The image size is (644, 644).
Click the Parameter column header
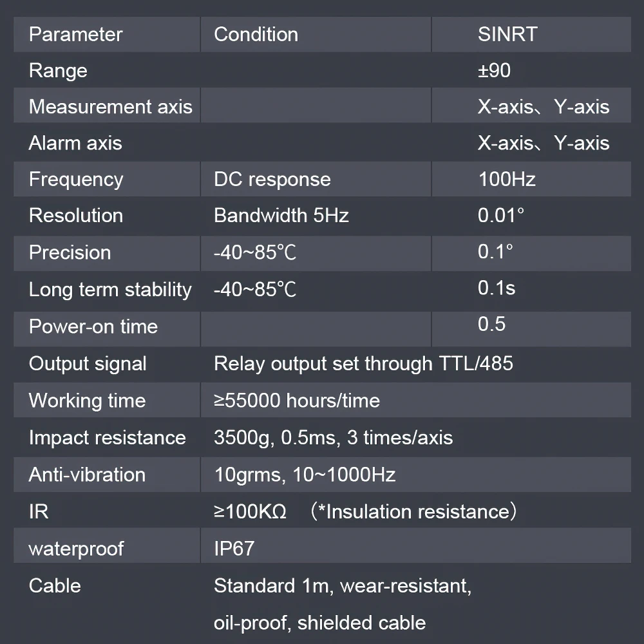click(75, 35)
